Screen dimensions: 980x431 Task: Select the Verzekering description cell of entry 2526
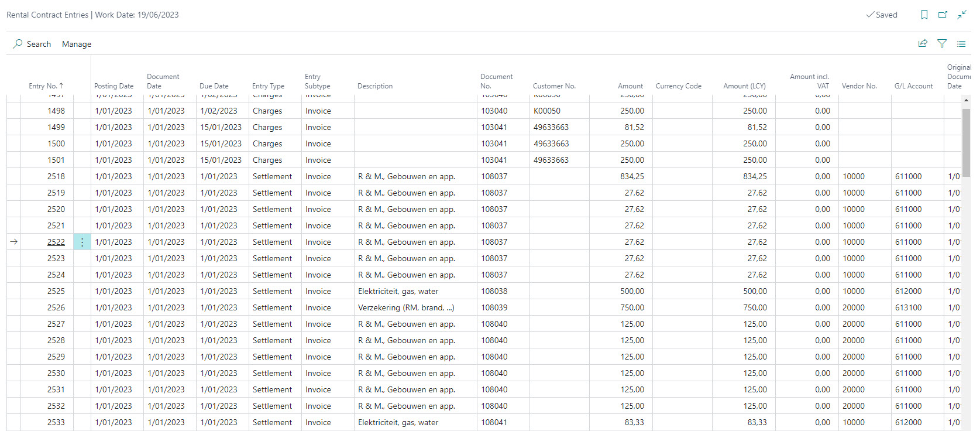[x=405, y=307]
